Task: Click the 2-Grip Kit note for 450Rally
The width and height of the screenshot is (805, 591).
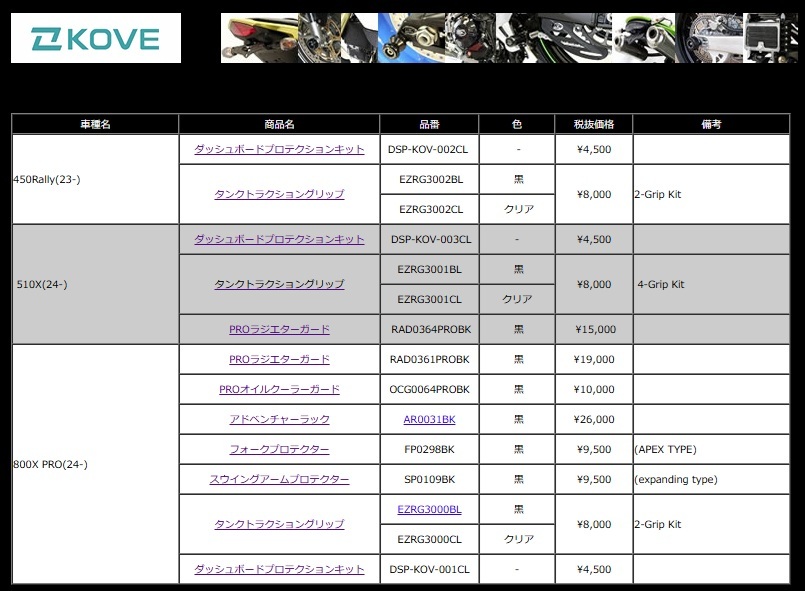Action: coord(658,194)
